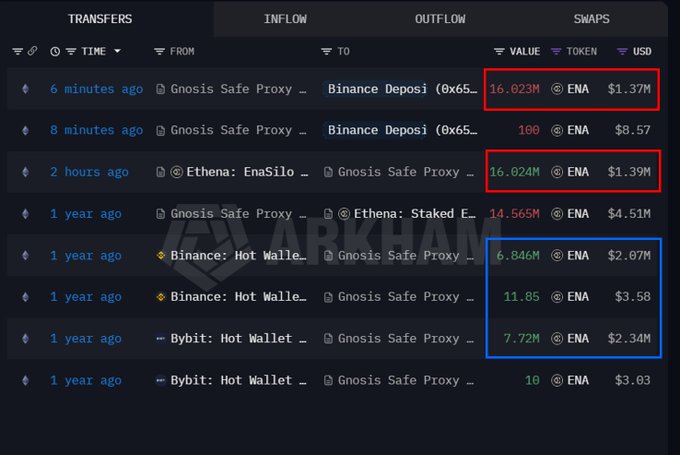
Task: Open Bybit: Hot Wallet sender in 7.72M row
Action: 238,338
